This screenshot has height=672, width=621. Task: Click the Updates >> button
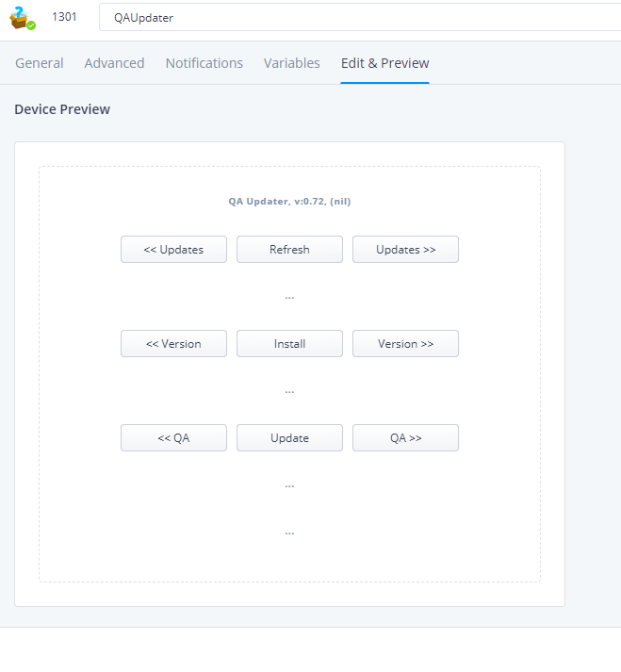click(405, 250)
